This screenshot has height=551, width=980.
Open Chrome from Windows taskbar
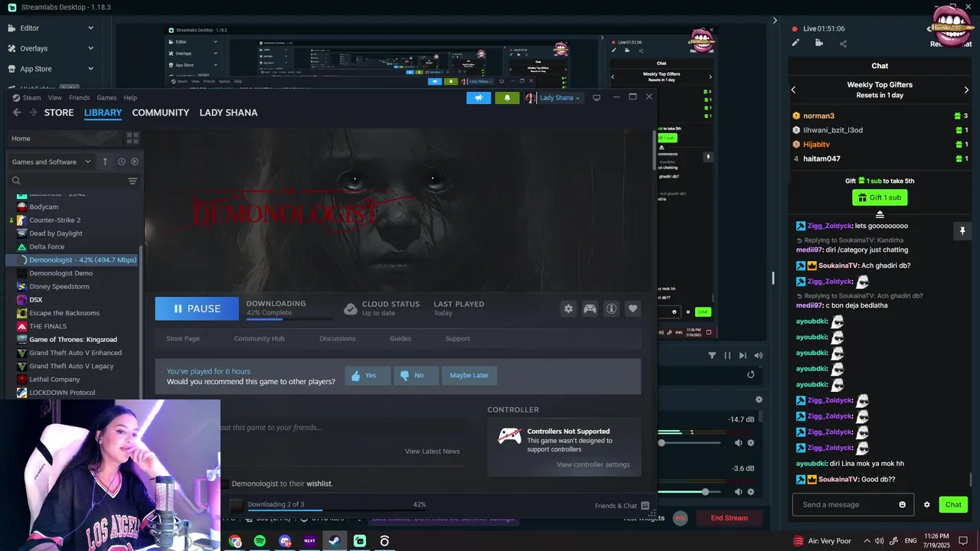tap(235, 541)
